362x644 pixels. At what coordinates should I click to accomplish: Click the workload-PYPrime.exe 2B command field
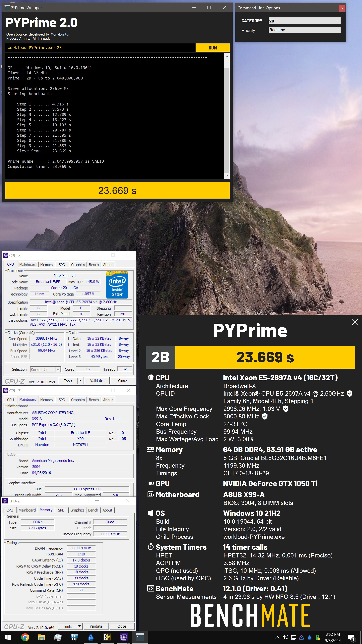100,47
